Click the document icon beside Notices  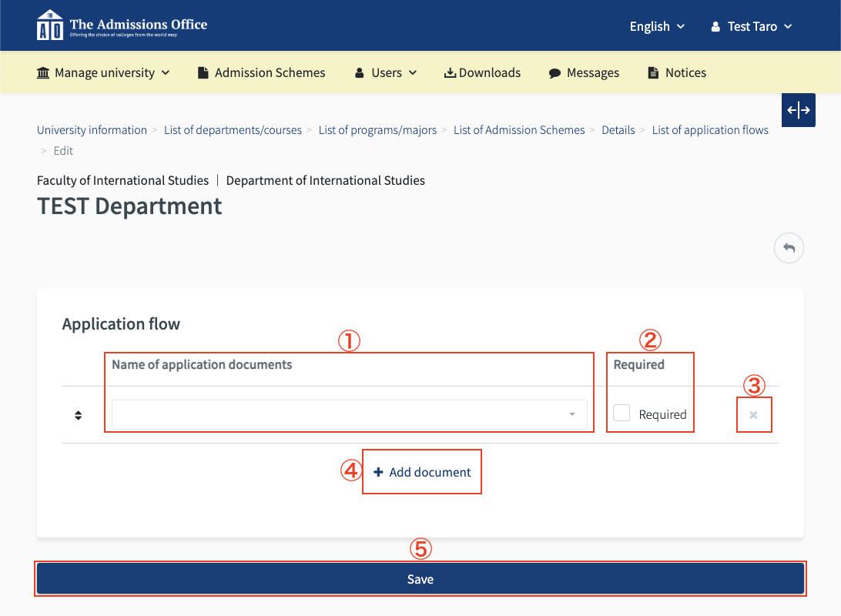coord(653,72)
